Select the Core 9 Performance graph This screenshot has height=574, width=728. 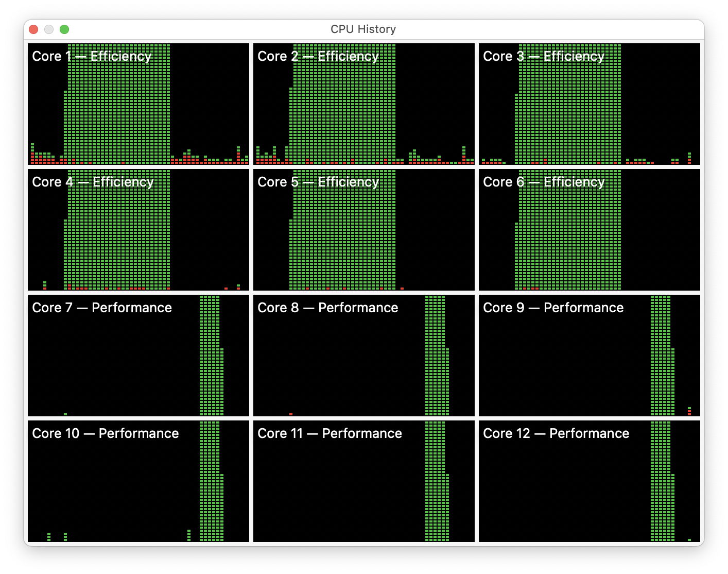(589, 356)
